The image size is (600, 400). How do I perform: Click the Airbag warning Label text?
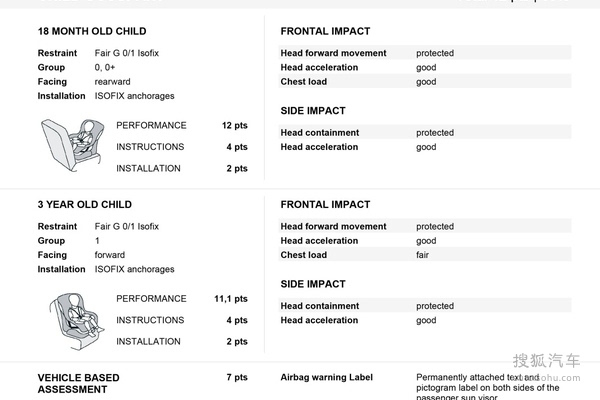327,378
